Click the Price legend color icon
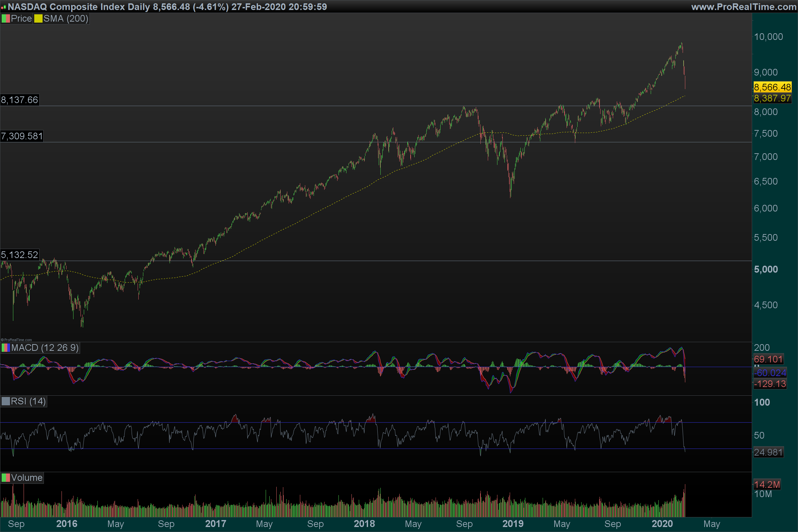This screenshot has height=532, width=798. [x=5, y=19]
